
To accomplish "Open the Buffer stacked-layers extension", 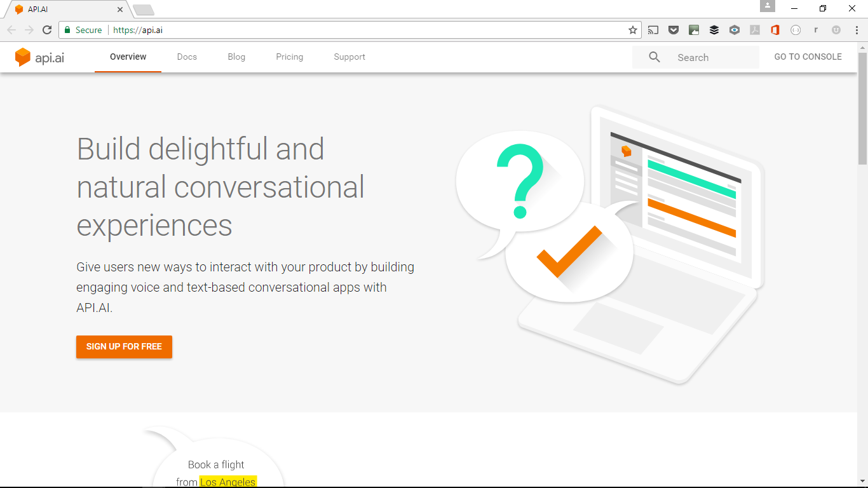I will coord(714,30).
